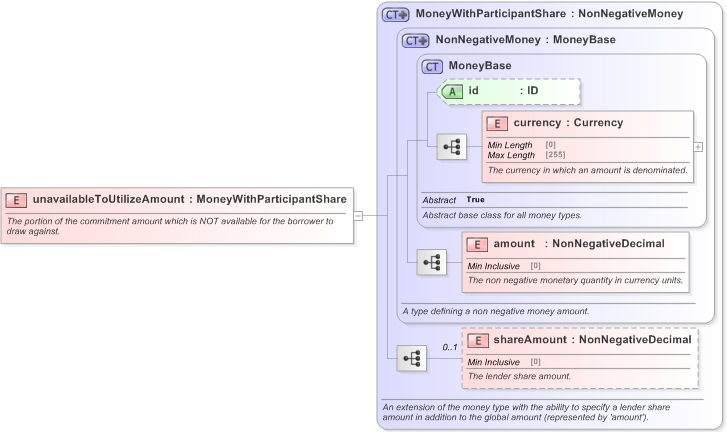Click the 'An extension of the money type' description
Screen dimensions: 727x432
tap(526, 412)
